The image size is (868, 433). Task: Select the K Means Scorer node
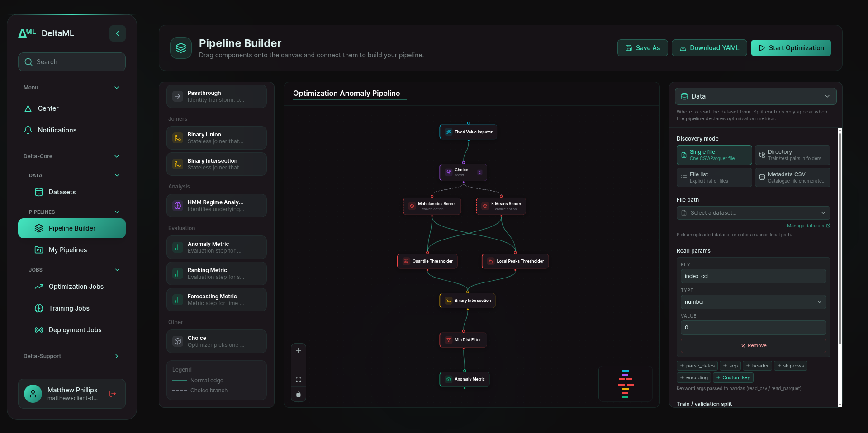[501, 206]
